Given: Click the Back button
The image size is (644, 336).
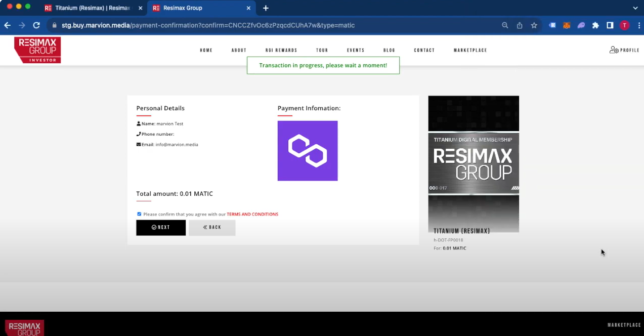Looking at the screenshot, I should pos(212,228).
